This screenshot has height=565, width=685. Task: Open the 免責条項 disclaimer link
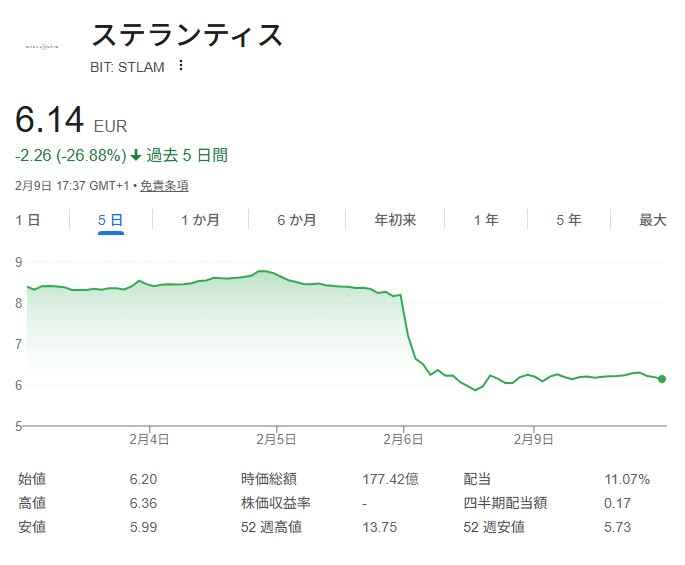[x=164, y=185]
